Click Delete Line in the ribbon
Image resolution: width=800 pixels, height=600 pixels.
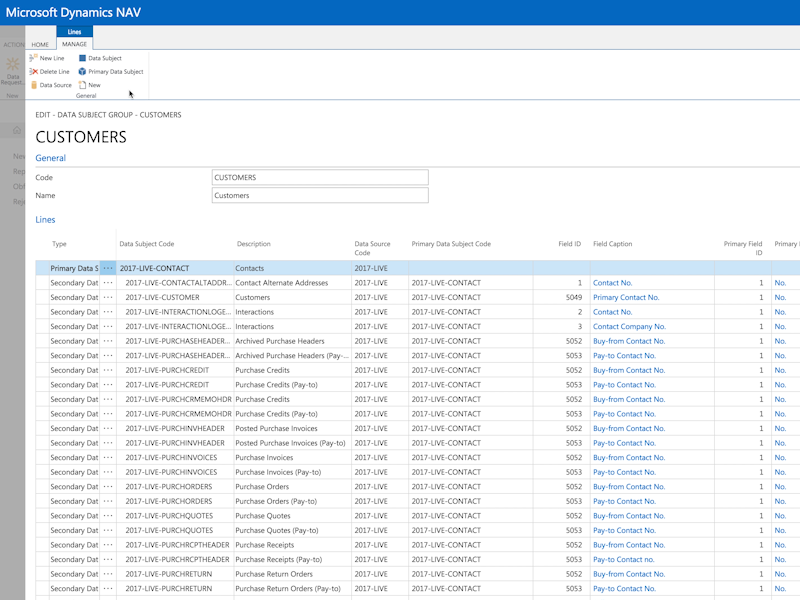pyautogui.click(x=49, y=71)
